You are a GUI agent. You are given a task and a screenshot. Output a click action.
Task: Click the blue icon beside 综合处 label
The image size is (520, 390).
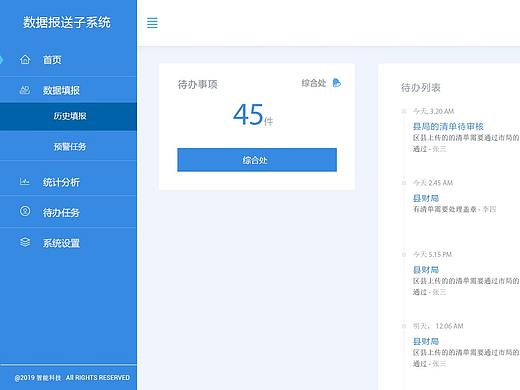coord(337,83)
